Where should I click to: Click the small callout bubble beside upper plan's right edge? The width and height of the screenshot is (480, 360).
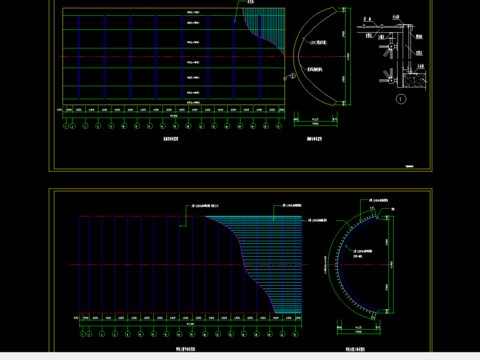tap(293, 76)
